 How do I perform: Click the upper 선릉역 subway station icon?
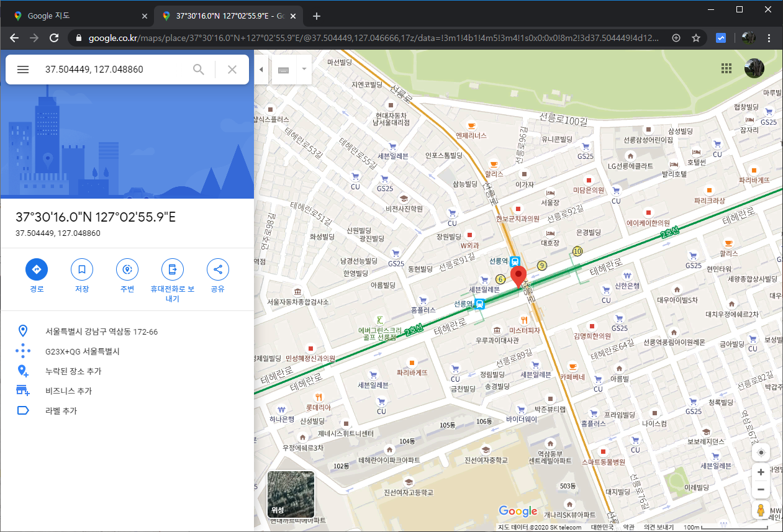pos(515,261)
